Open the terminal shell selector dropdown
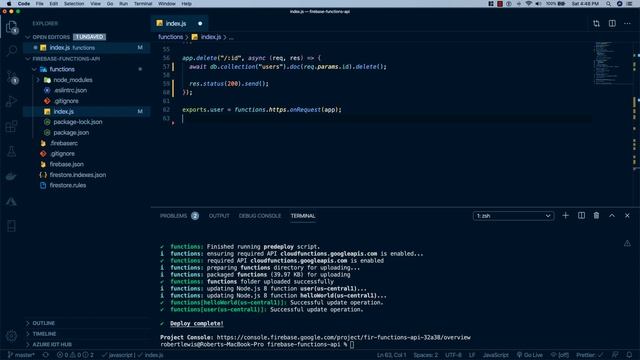 point(513,216)
